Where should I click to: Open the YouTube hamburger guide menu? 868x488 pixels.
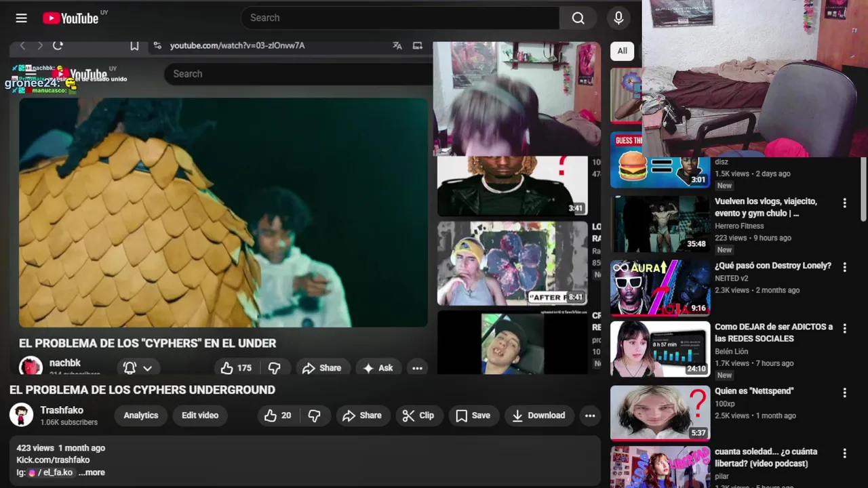click(22, 18)
